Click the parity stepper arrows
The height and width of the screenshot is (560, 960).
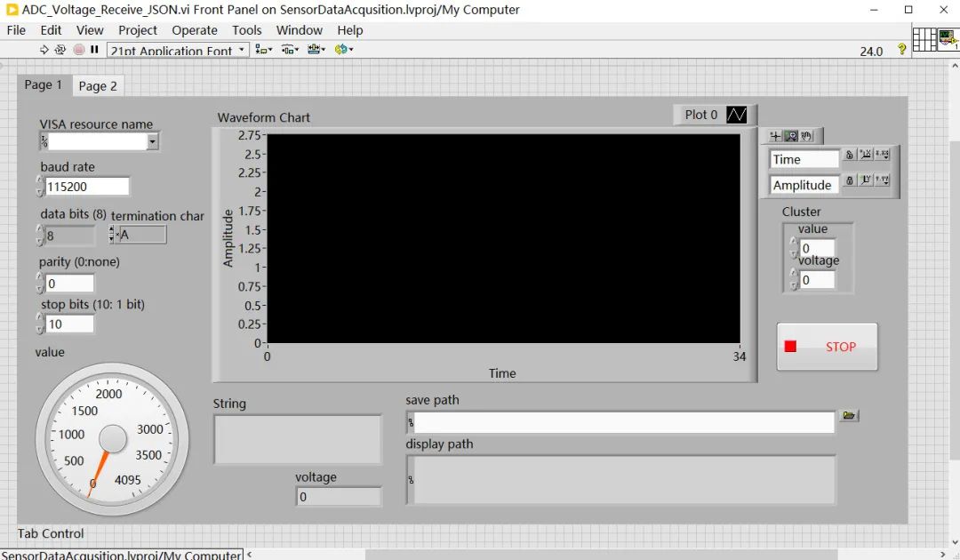40,284
